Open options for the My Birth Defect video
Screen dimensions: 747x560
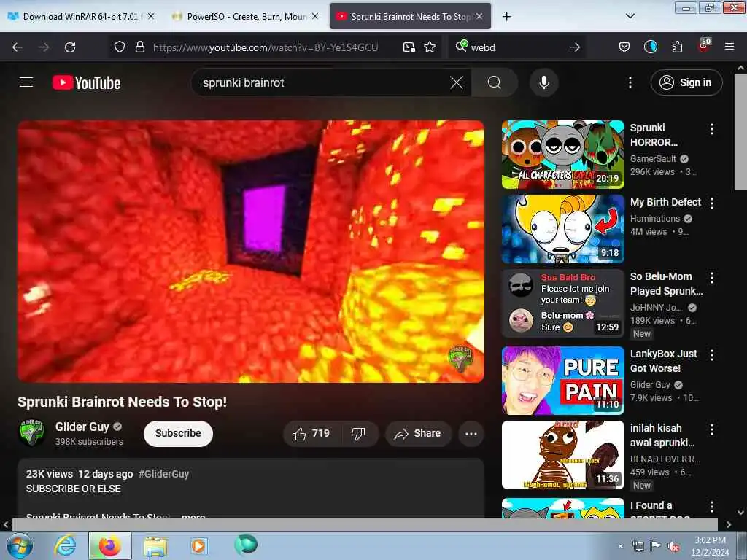click(712, 203)
